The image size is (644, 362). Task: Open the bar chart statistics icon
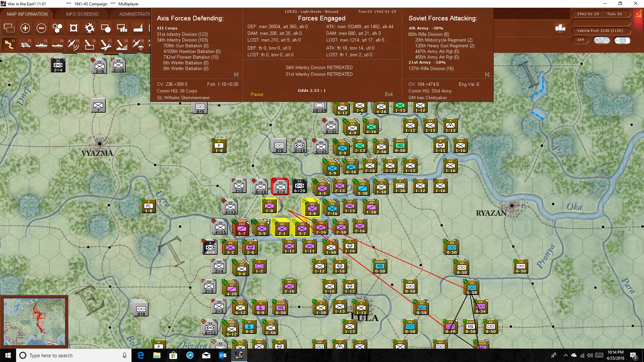pos(560,28)
